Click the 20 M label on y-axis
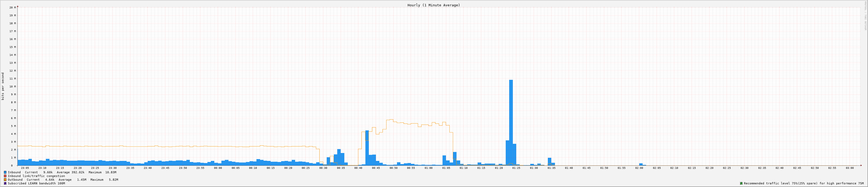Image resolution: width=868 pixels, height=187 pixels. tap(12, 7)
